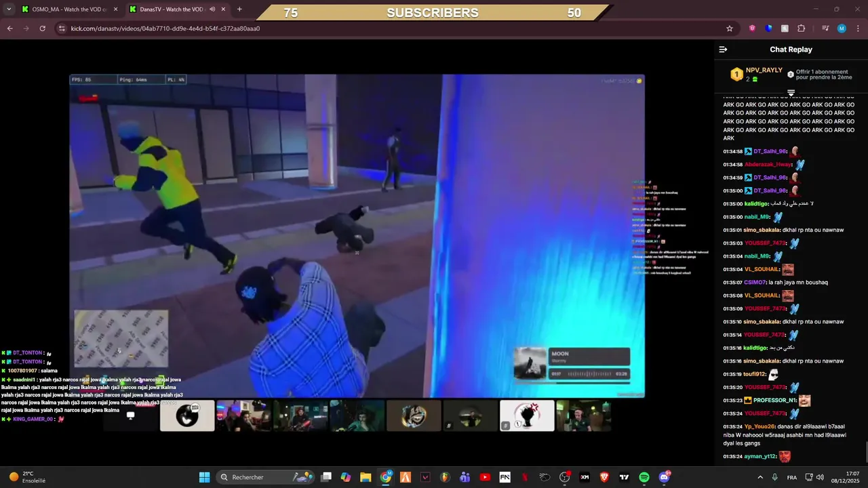Open the tab search dropdown arrow

tap(9, 9)
